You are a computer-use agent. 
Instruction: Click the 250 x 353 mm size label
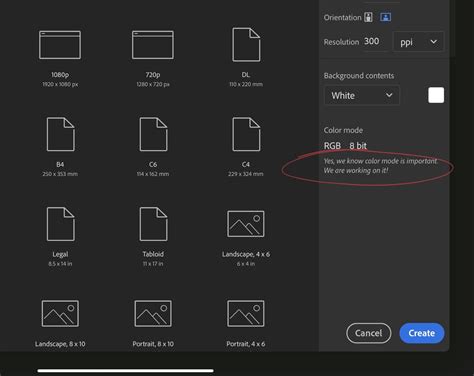pyautogui.click(x=60, y=174)
